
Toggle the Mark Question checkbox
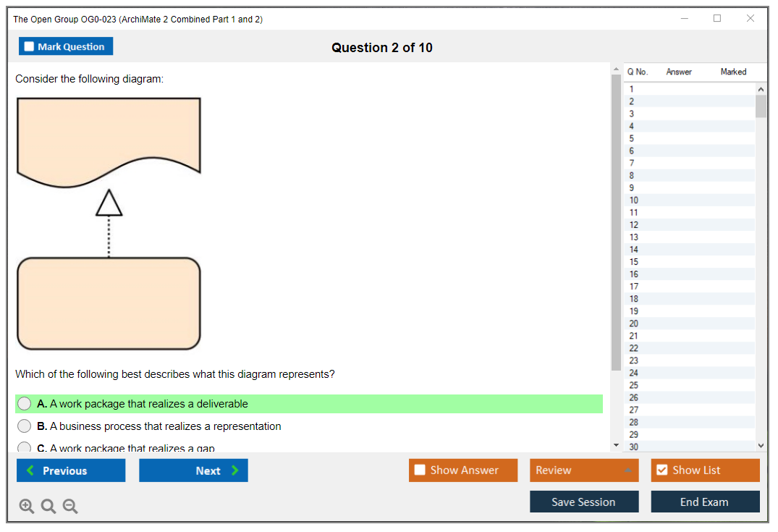tap(30, 47)
